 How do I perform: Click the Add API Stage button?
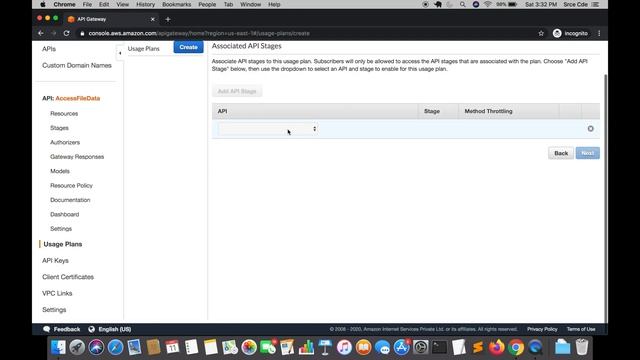point(237,91)
